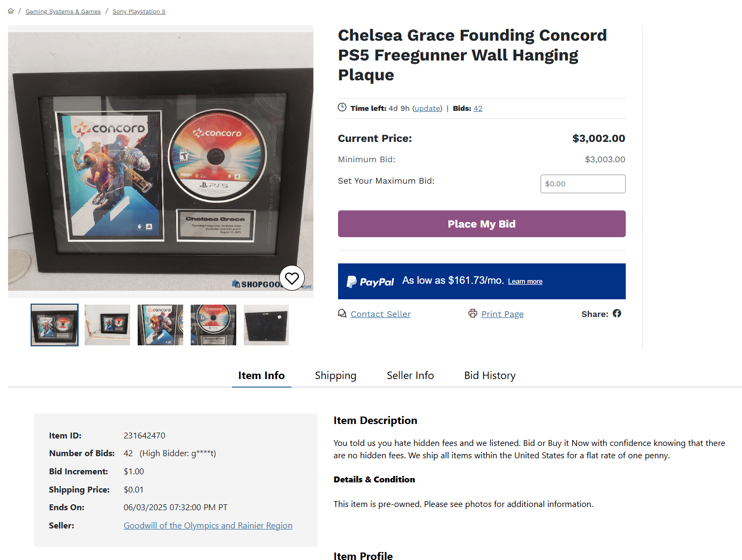Click the Place My Bid button
742x560 pixels.
[482, 224]
